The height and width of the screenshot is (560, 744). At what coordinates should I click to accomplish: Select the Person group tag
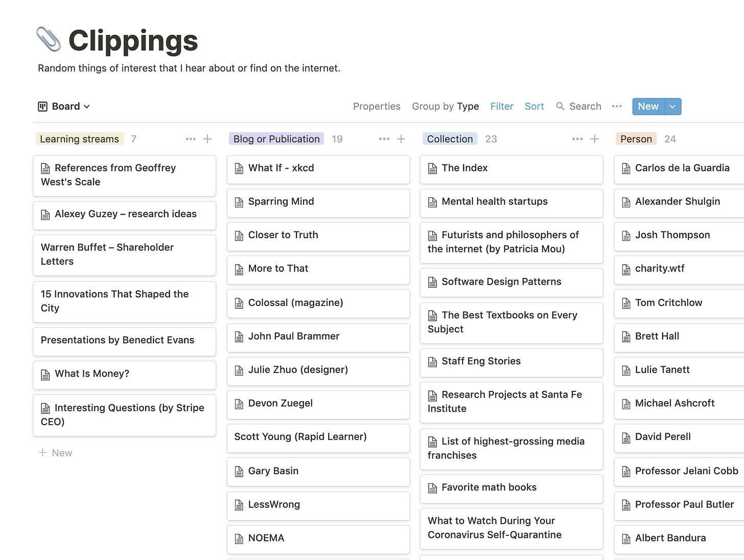coord(636,139)
